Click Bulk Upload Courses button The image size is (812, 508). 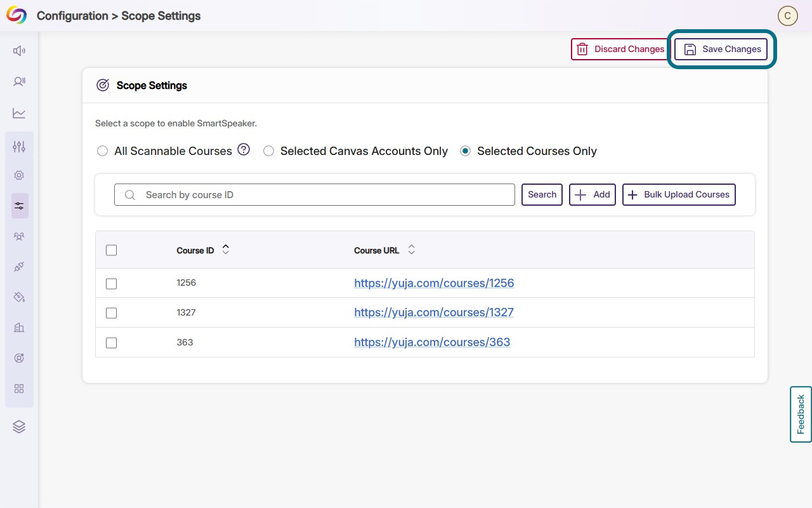pos(679,194)
